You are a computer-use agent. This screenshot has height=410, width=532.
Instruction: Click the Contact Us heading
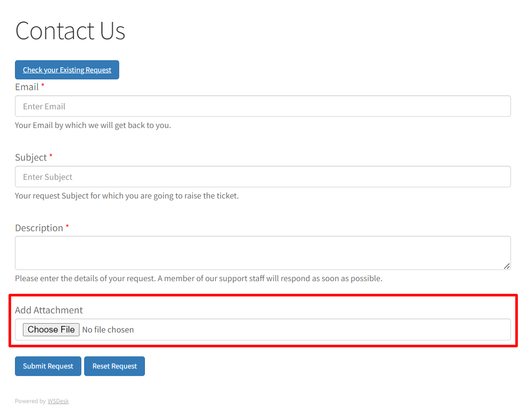70,31
